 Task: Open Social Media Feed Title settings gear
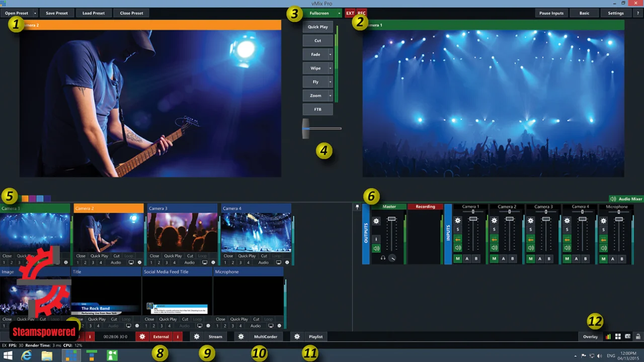click(208, 326)
